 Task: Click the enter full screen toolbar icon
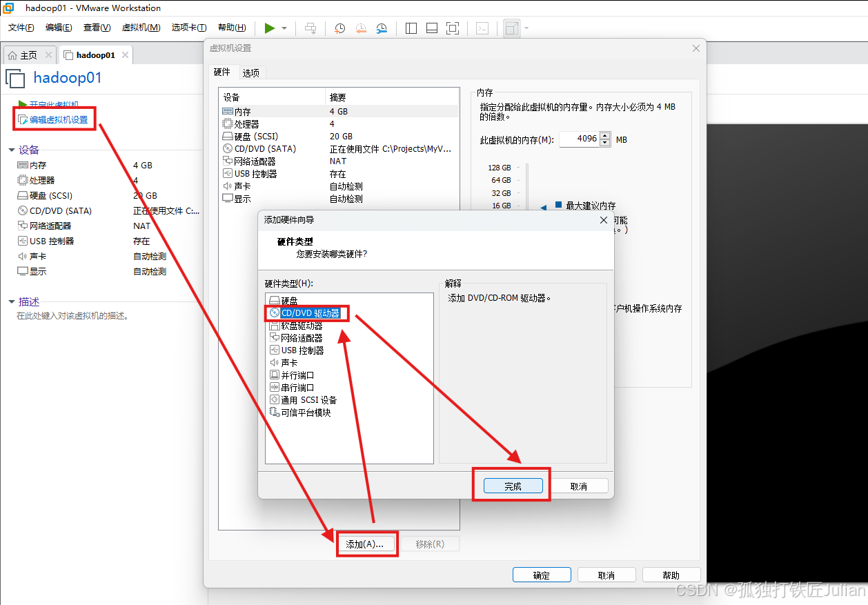pyautogui.click(x=453, y=28)
